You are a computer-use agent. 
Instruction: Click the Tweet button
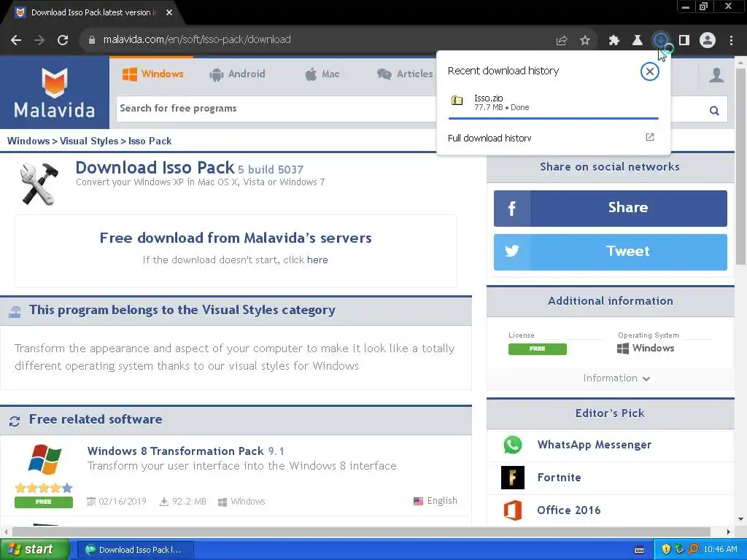click(x=611, y=252)
